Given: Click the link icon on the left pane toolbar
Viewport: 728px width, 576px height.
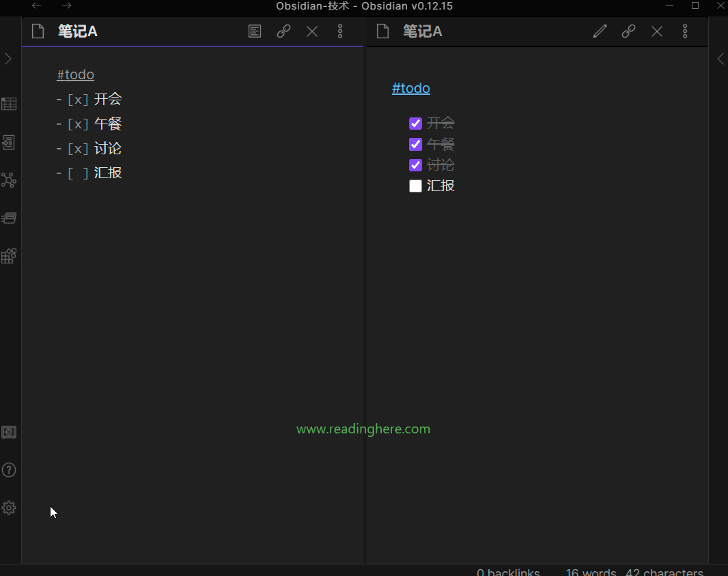Looking at the screenshot, I should (x=283, y=31).
